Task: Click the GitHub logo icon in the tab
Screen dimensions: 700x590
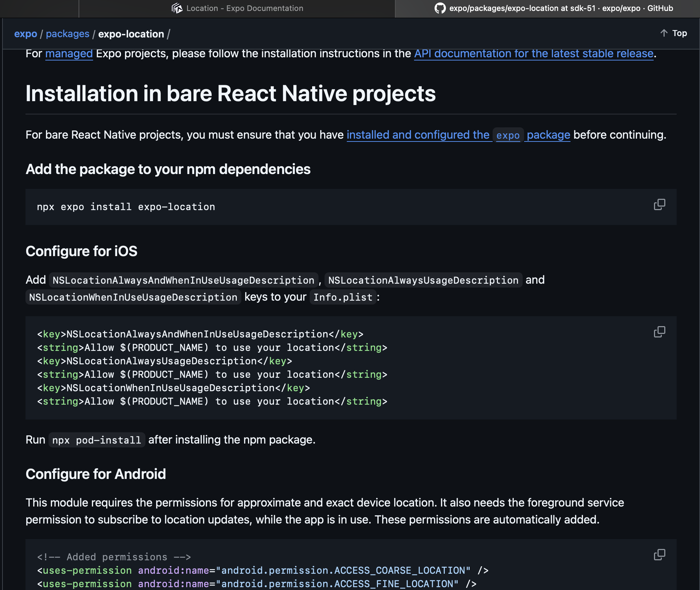Action: 440,8
